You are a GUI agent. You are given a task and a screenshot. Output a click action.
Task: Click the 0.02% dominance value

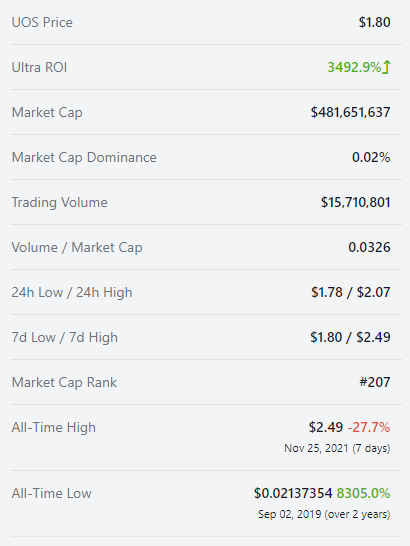point(371,157)
